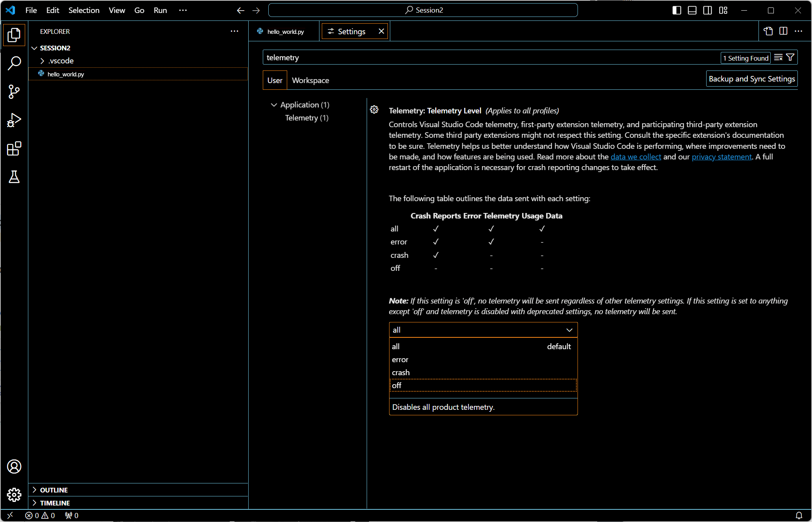Click Backup and Sync Settings button
The image size is (812, 522).
pos(751,79)
